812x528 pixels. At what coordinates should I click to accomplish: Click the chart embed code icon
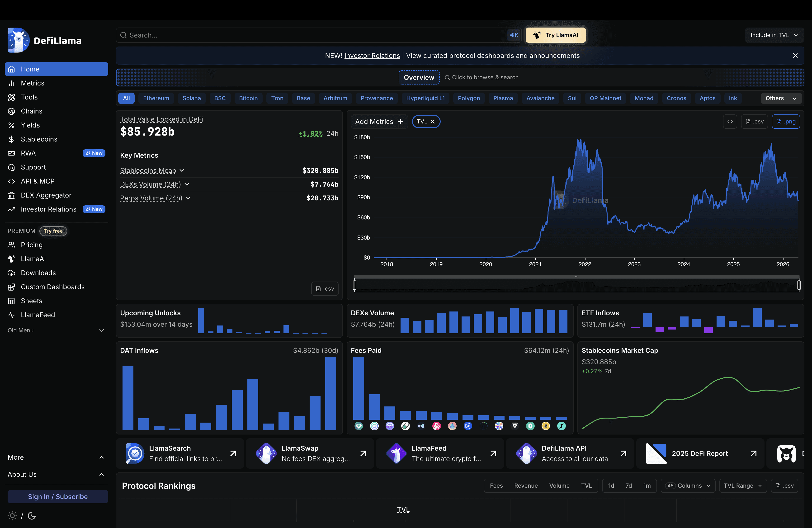730,121
